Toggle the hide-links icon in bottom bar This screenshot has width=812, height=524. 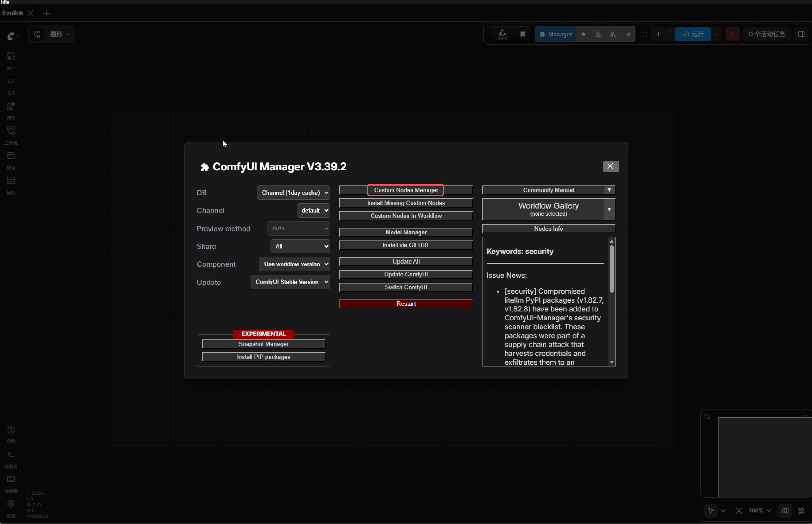[801, 510]
